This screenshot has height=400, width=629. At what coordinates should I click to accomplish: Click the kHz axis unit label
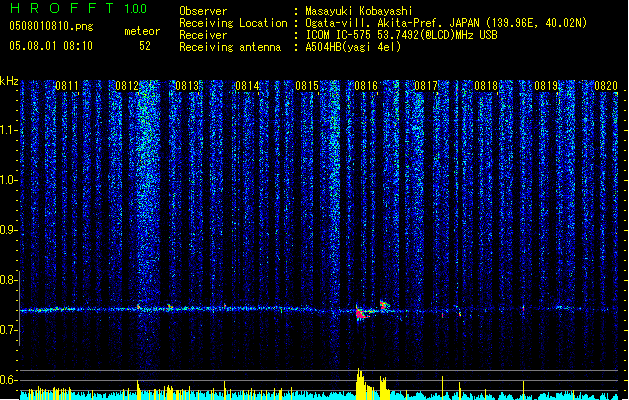pyautogui.click(x=9, y=81)
